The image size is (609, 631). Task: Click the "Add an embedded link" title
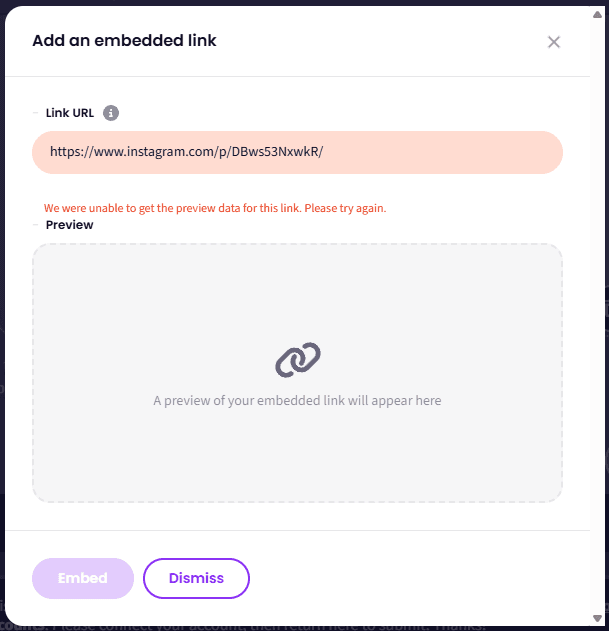[124, 41]
